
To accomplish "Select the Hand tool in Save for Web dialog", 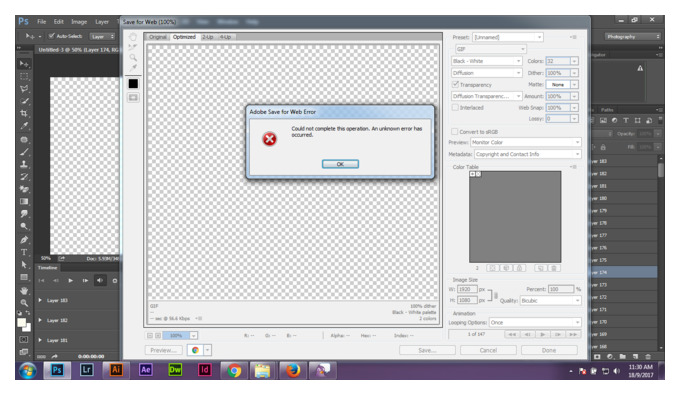I will [x=133, y=37].
